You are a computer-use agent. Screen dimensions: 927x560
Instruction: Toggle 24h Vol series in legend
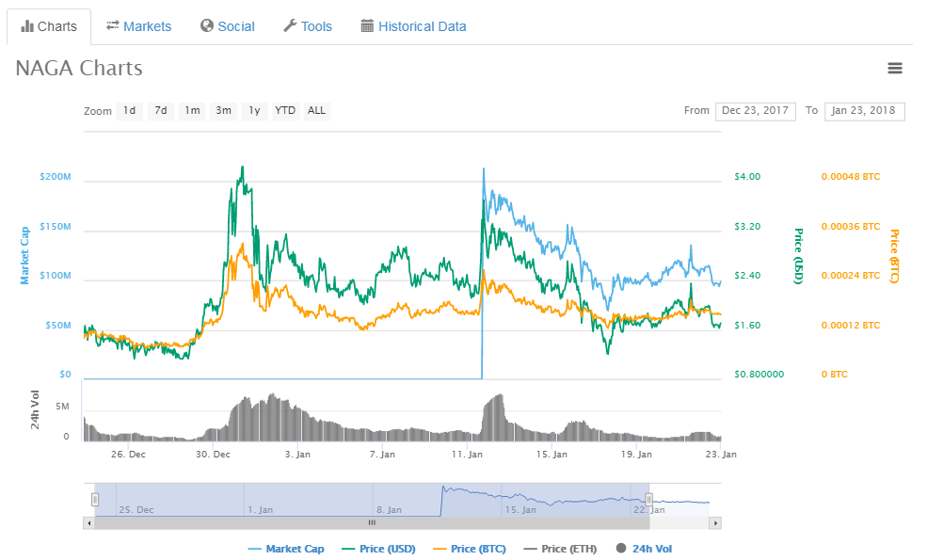point(645,549)
